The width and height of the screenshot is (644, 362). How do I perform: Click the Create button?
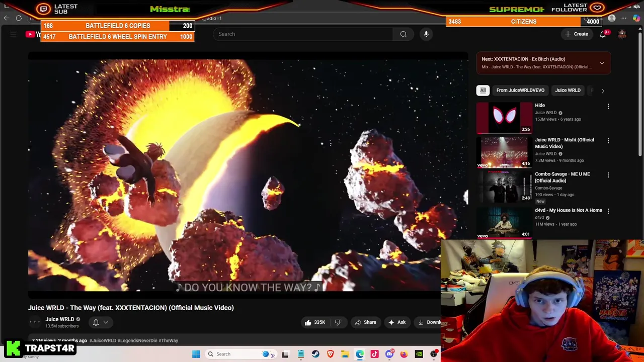click(x=576, y=34)
